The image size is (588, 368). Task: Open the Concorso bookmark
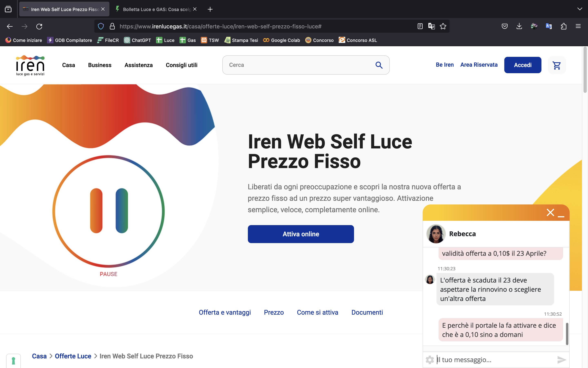319,40
